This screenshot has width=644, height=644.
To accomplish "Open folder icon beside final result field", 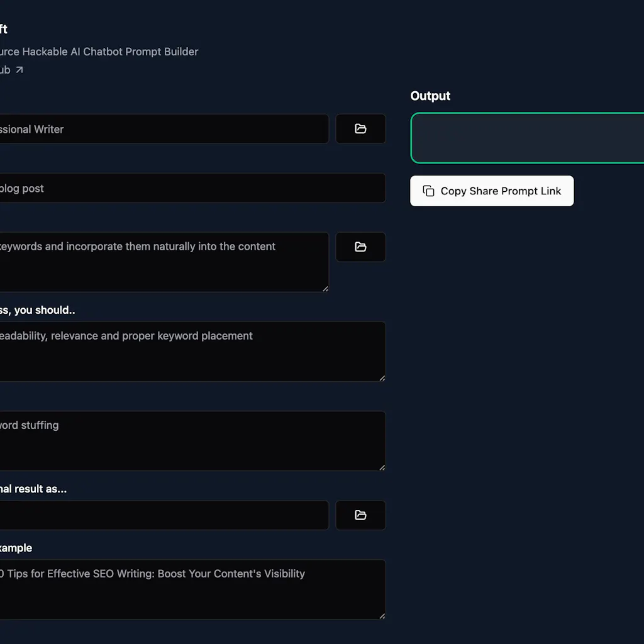I will pos(360,515).
